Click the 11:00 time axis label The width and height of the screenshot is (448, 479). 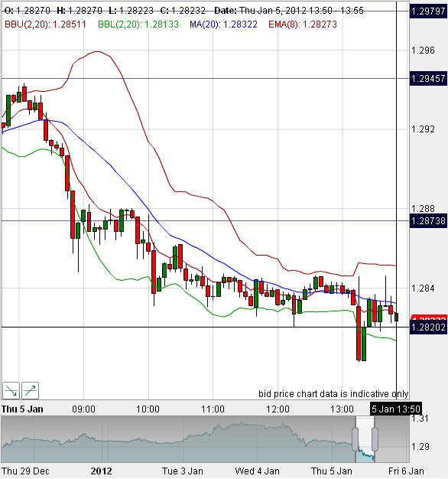pos(213,409)
